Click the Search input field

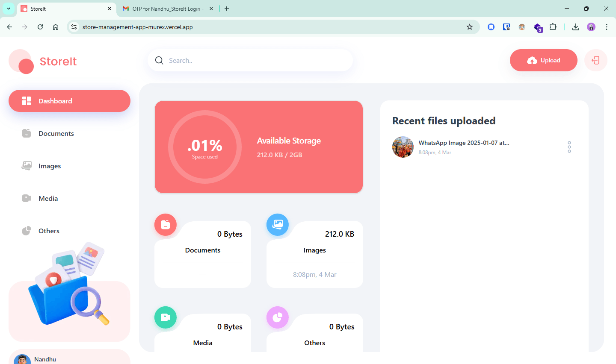pyautogui.click(x=257, y=60)
